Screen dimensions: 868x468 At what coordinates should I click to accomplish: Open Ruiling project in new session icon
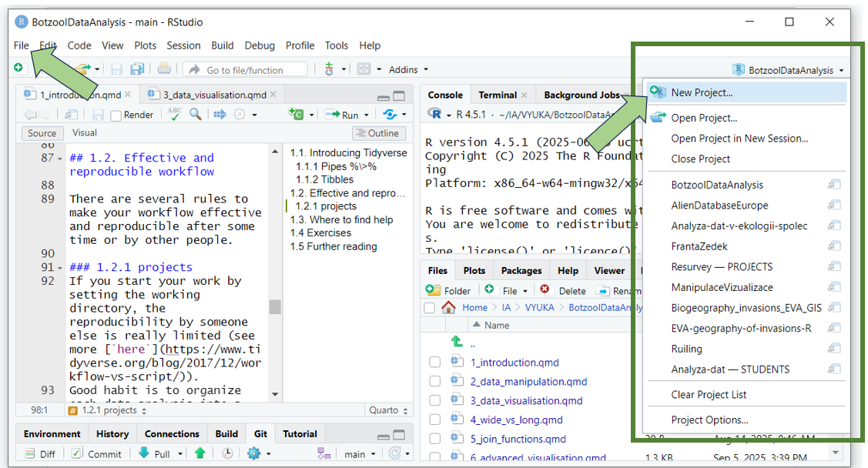834,349
